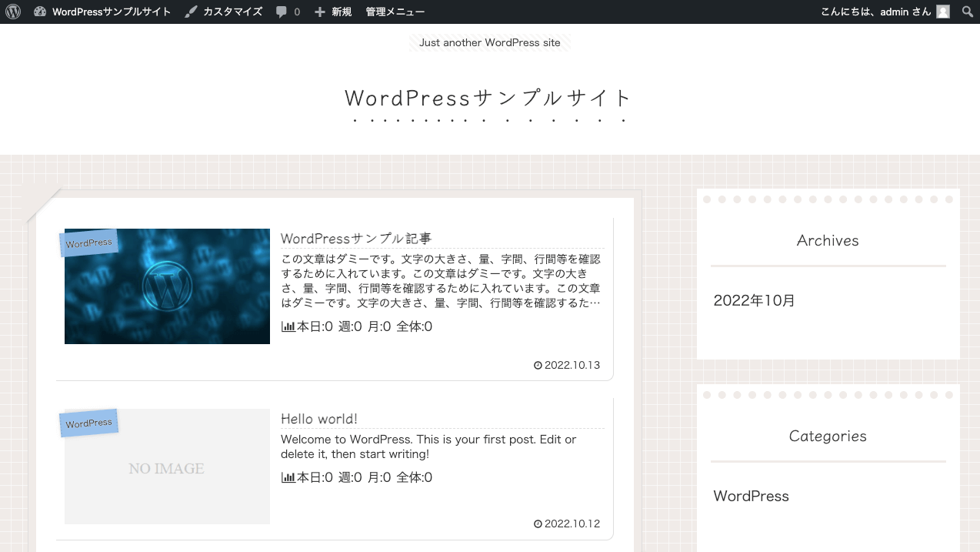Click the bar chart icon in Hello world! stats
This screenshot has height=552, width=980.
pyautogui.click(x=288, y=477)
